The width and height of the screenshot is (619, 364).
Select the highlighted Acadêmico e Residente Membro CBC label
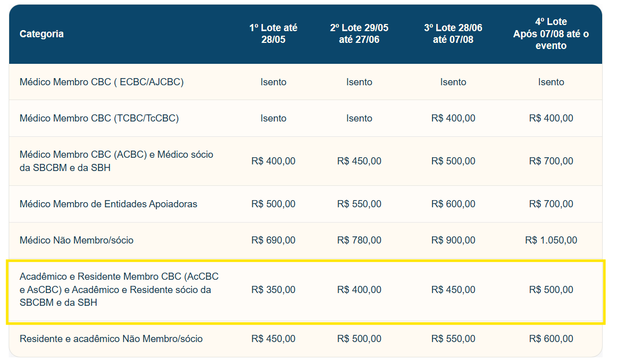[x=119, y=289]
